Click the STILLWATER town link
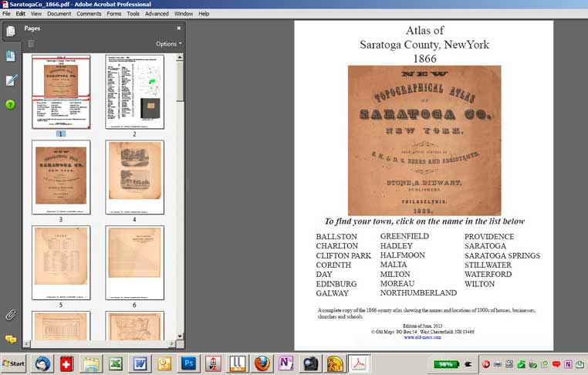 click(x=488, y=265)
